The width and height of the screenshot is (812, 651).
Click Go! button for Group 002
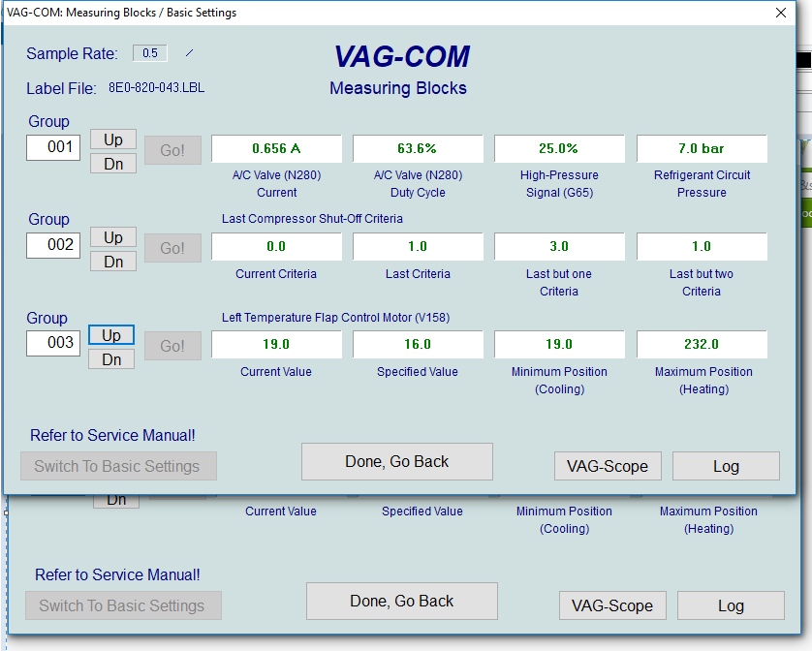(x=172, y=248)
